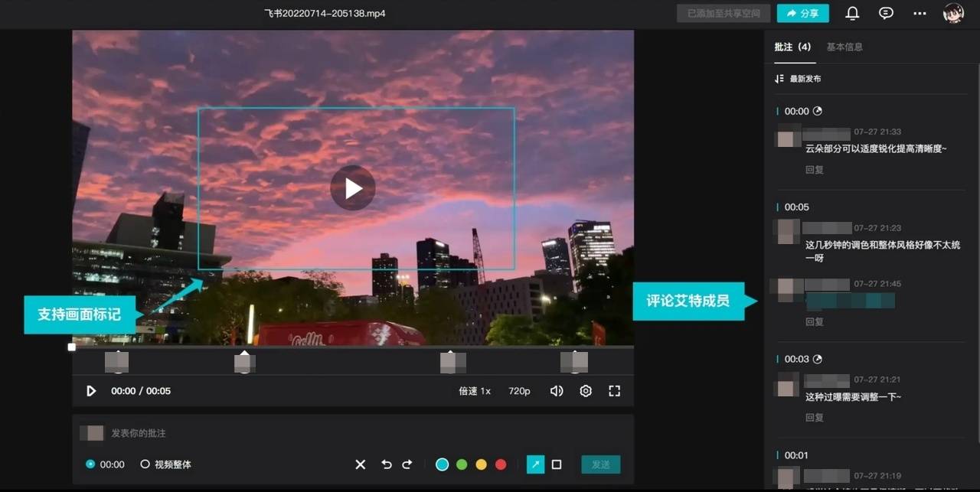This screenshot has height=492, width=980.
Task: Select 视频整体 radio option
Action: pyautogui.click(x=145, y=464)
